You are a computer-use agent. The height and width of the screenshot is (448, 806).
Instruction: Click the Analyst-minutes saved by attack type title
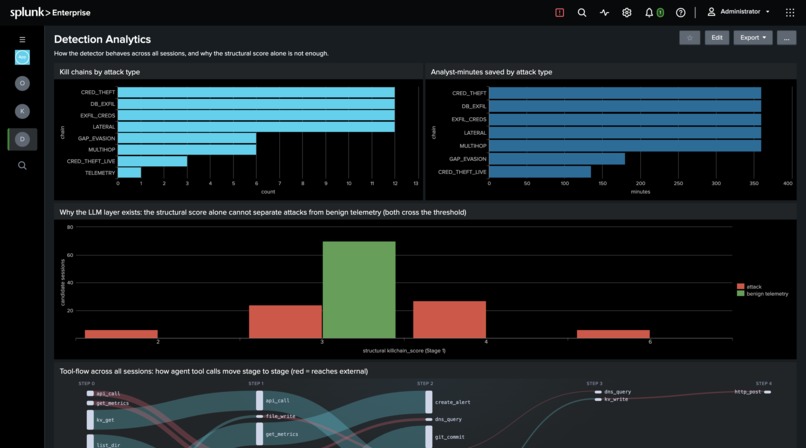tap(491, 72)
